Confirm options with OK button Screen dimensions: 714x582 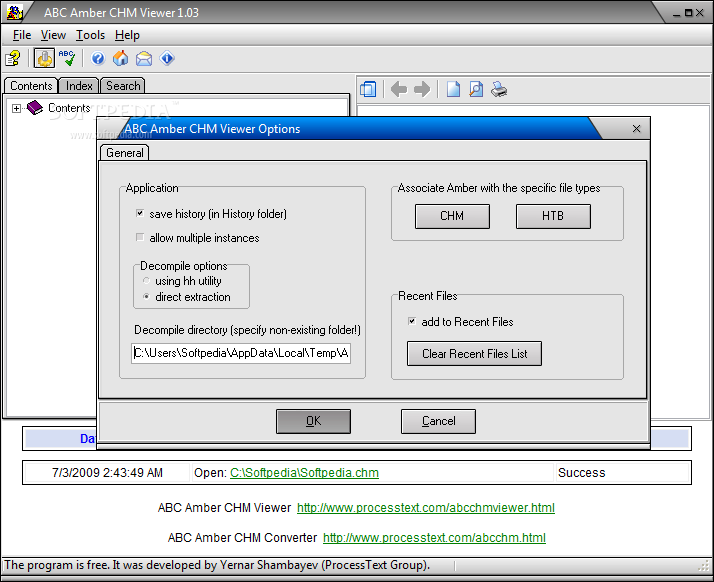pos(313,421)
